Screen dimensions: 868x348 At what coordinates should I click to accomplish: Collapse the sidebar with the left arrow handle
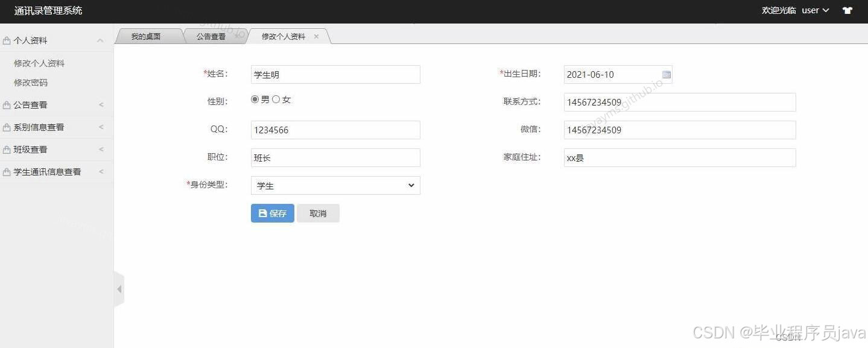(x=119, y=289)
